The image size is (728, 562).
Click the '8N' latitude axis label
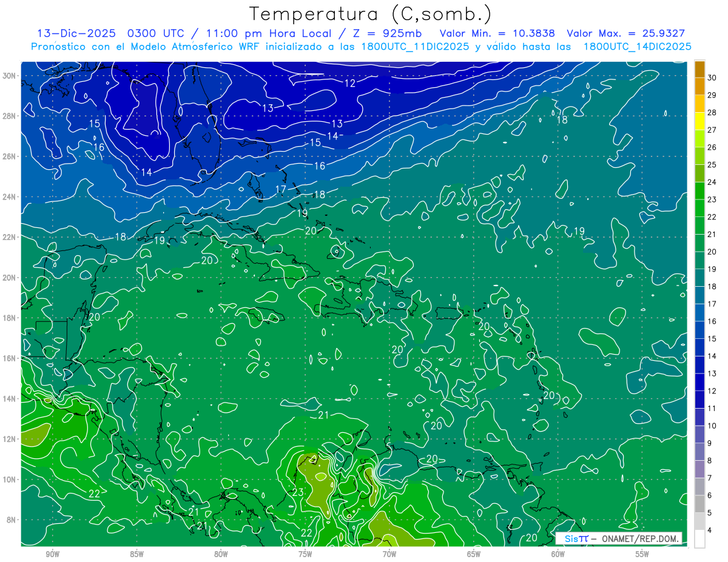coord(11,520)
